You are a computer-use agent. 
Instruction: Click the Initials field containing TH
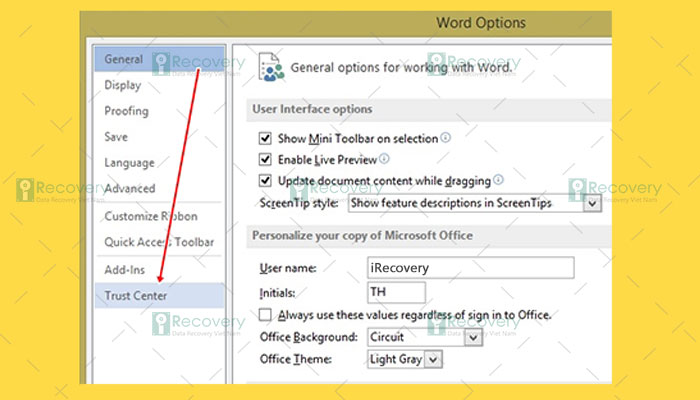pos(396,292)
